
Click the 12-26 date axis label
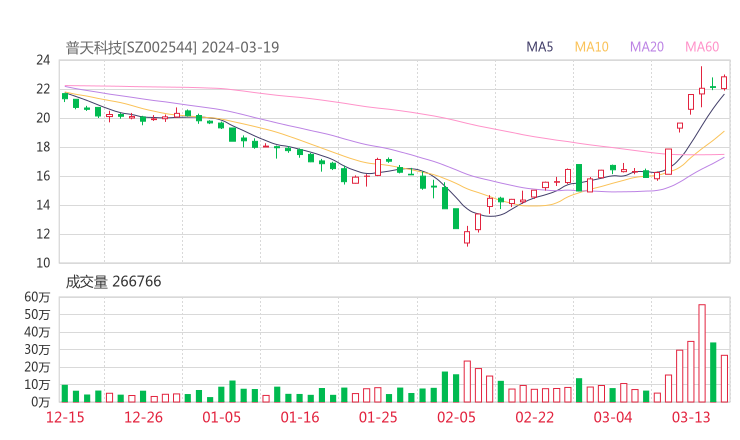click(143, 417)
